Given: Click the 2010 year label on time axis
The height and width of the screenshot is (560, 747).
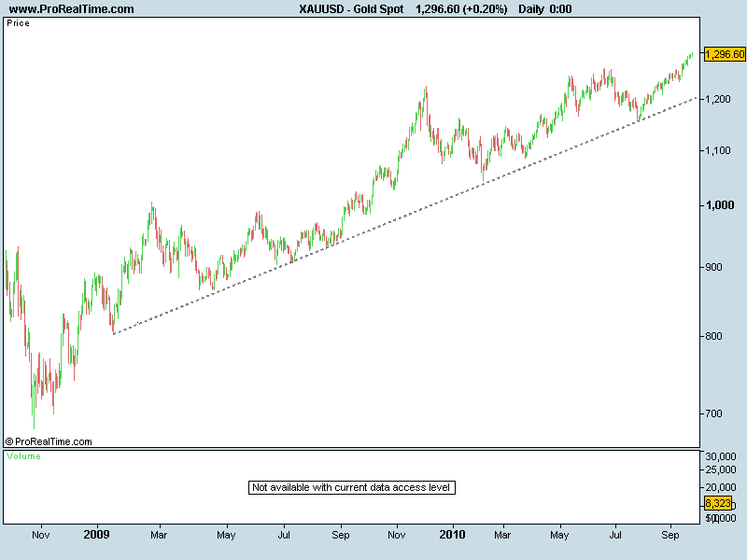Looking at the screenshot, I should tap(452, 534).
